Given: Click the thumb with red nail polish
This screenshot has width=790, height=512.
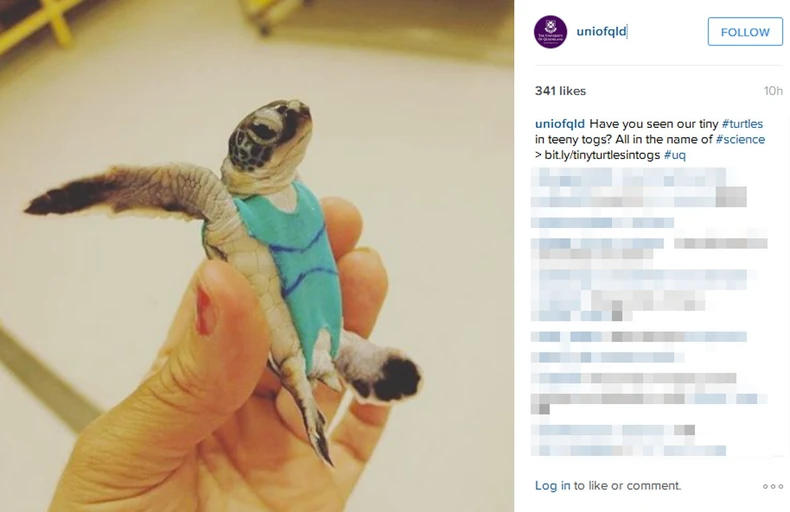Looking at the screenshot, I should [222, 323].
